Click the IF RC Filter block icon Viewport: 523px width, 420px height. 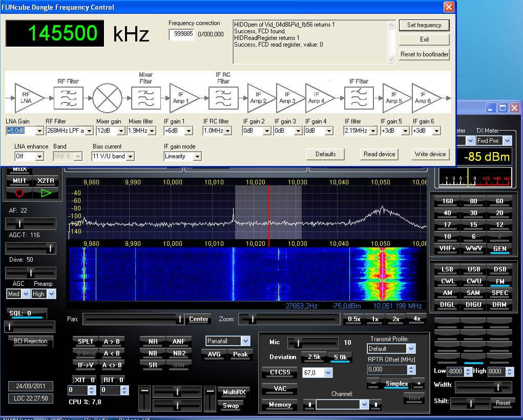pyautogui.click(x=223, y=98)
